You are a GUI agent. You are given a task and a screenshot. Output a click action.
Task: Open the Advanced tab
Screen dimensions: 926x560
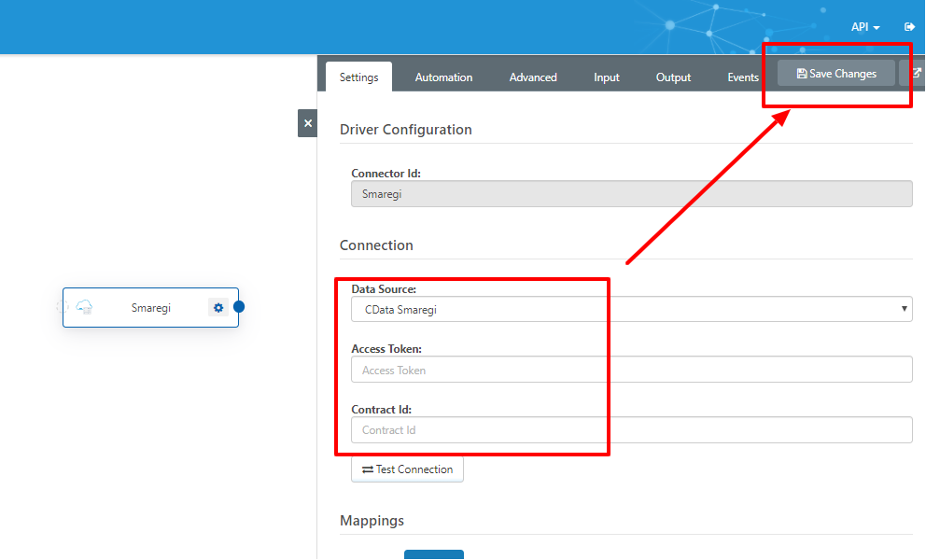[x=533, y=77]
